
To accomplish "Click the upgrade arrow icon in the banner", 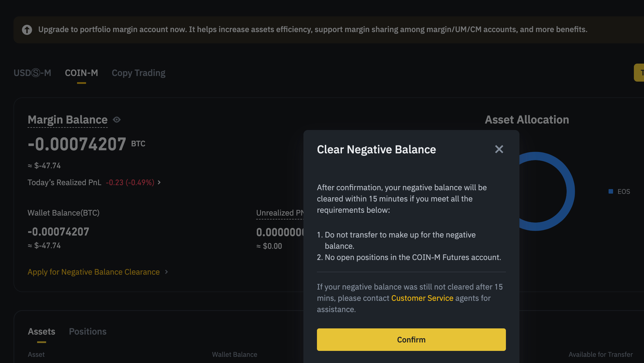I will click(27, 30).
